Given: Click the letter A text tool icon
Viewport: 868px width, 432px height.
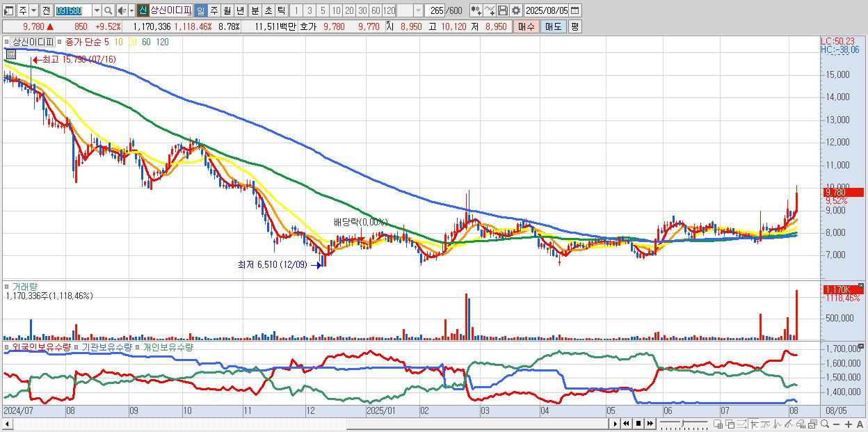Looking at the screenshot, I should 860,424.
